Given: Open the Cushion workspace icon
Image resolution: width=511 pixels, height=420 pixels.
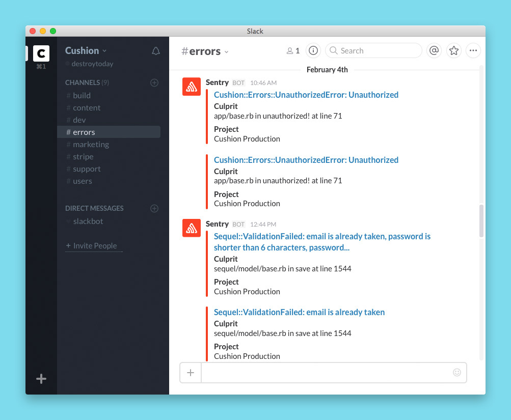Looking at the screenshot, I should pos(41,53).
